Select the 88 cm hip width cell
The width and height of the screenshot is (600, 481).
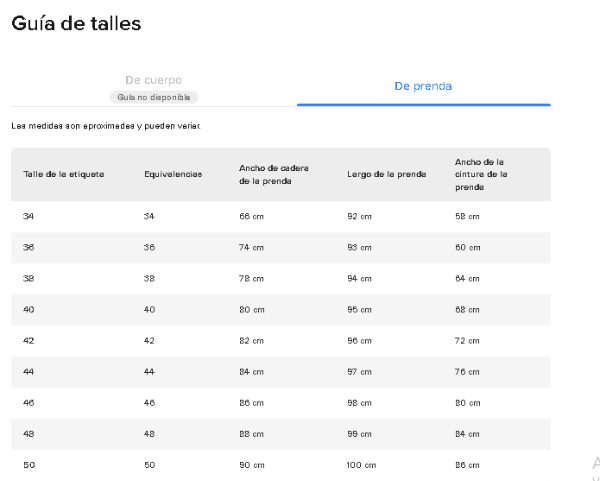pyautogui.click(x=250, y=433)
